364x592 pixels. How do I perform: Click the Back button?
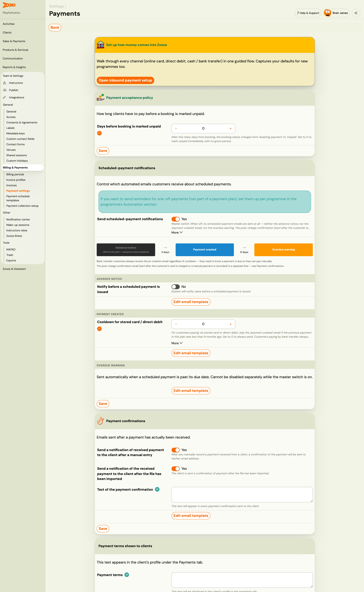click(55, 27)
